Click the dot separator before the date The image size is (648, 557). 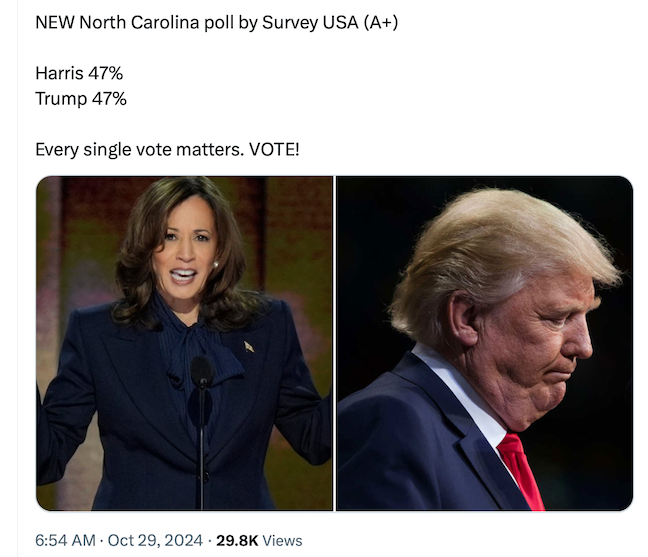pos(101,540)
